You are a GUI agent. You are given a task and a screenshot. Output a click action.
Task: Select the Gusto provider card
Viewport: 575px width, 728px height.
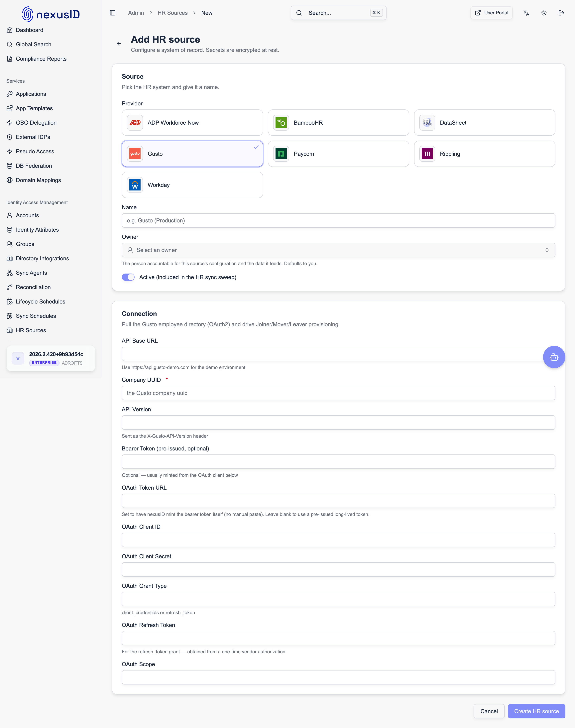[x=192, y=154]
